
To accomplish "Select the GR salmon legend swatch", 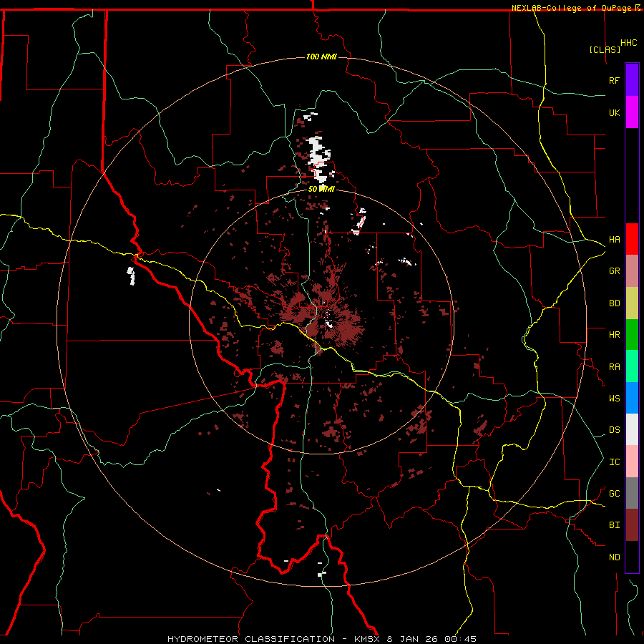I will click(632, 271).
